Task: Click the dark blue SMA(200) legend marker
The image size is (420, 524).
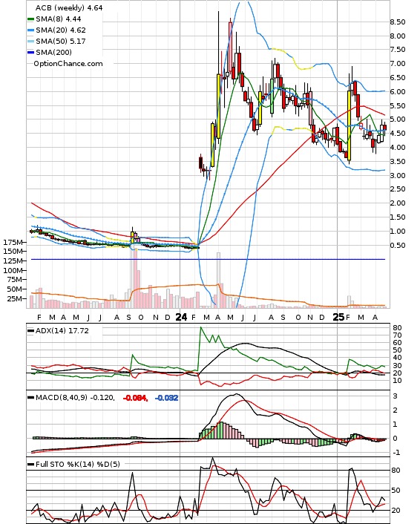Action: (x=30, y=53)
